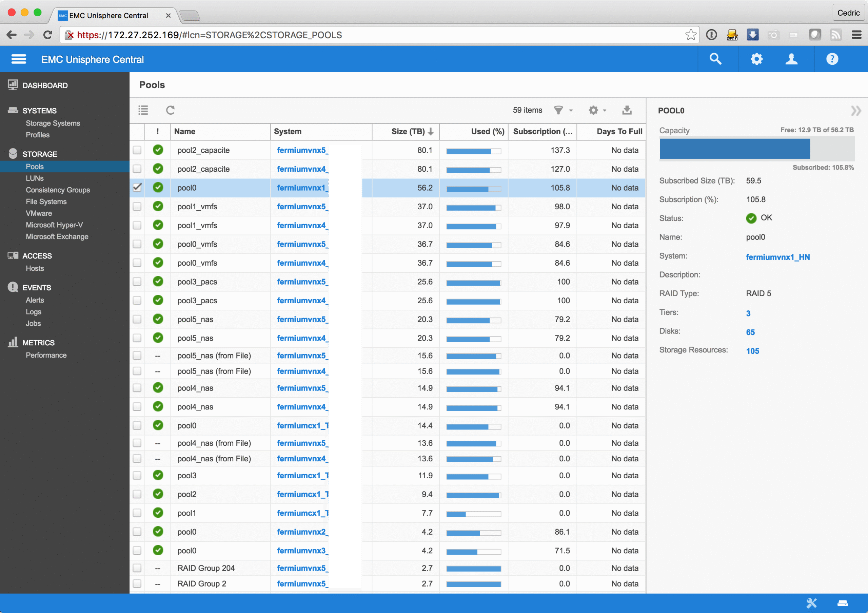
Task: Select checkbox of pool1 7.7 TB row
Action: [137, 513]
